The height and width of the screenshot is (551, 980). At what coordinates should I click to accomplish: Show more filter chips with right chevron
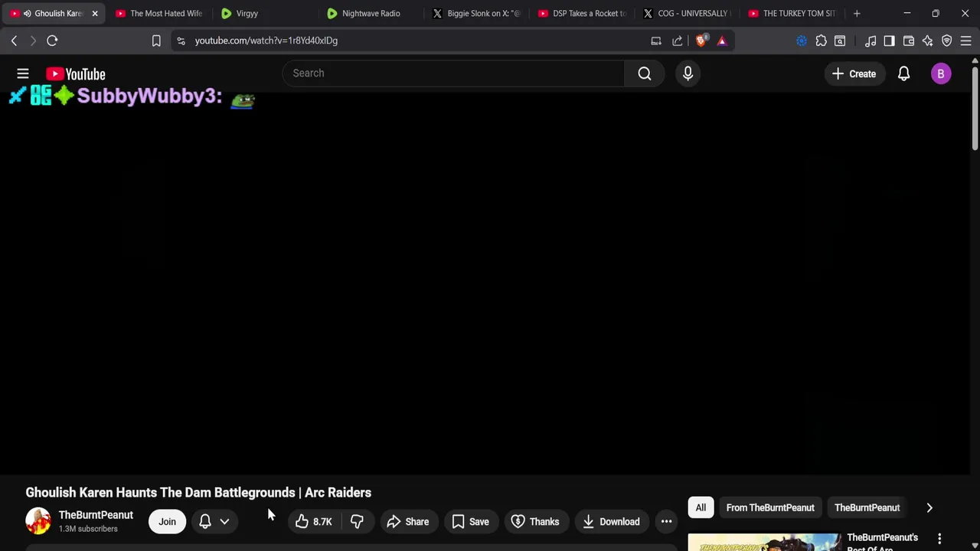point(929,507)
